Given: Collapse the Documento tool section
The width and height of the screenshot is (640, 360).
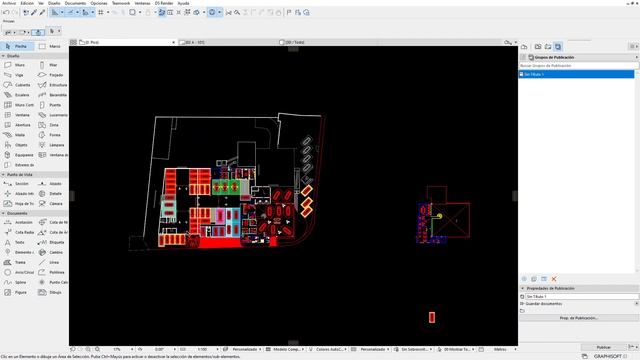Looking at the screenshot, I should click(3, 213).
